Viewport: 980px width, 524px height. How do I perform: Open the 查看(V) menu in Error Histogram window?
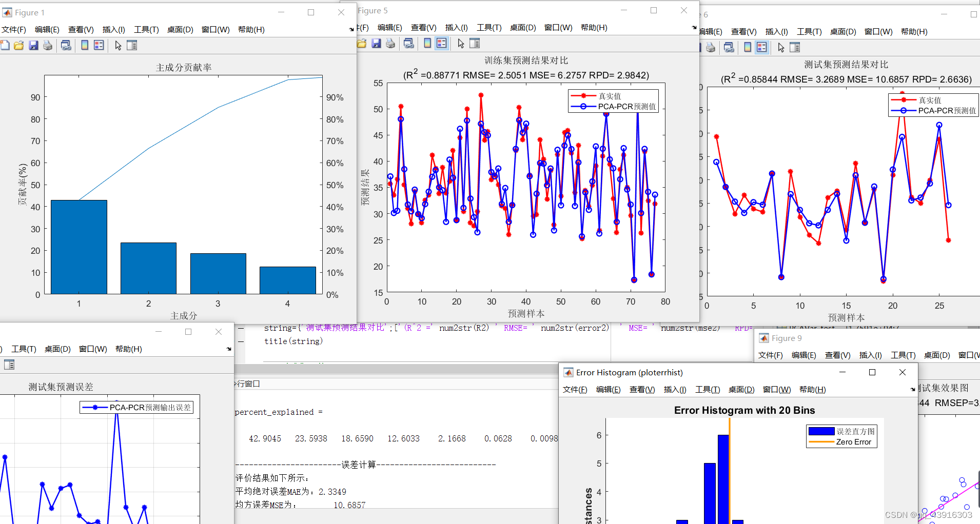pyautogui.click(x=642, y=389)
